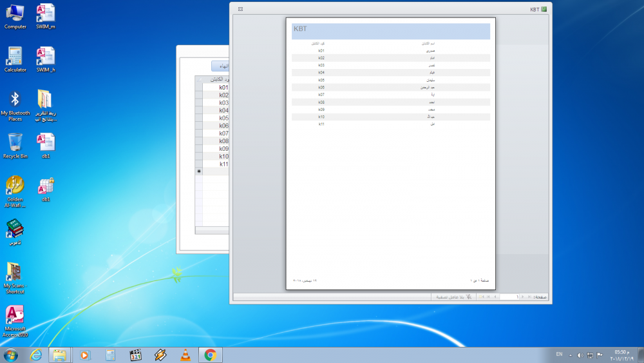Click arrow-with-bar button beside page label
This screenshot has height=363, width=644.
tap(529, 297)
